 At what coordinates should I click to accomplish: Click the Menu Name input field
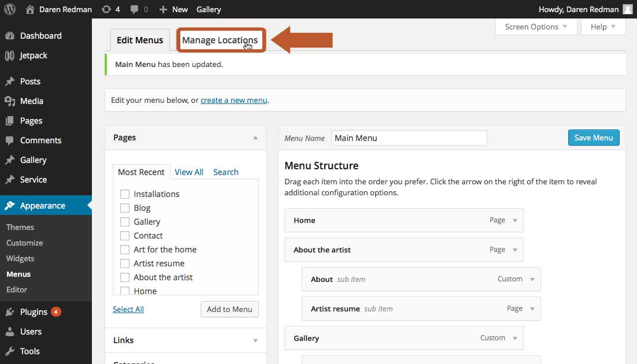coord(409,138)
